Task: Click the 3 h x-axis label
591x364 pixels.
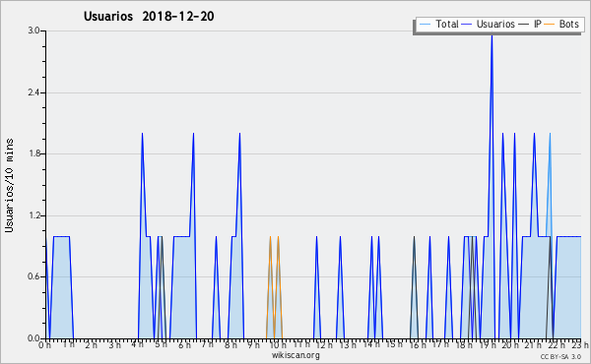Action: click(x=114, y=344)
